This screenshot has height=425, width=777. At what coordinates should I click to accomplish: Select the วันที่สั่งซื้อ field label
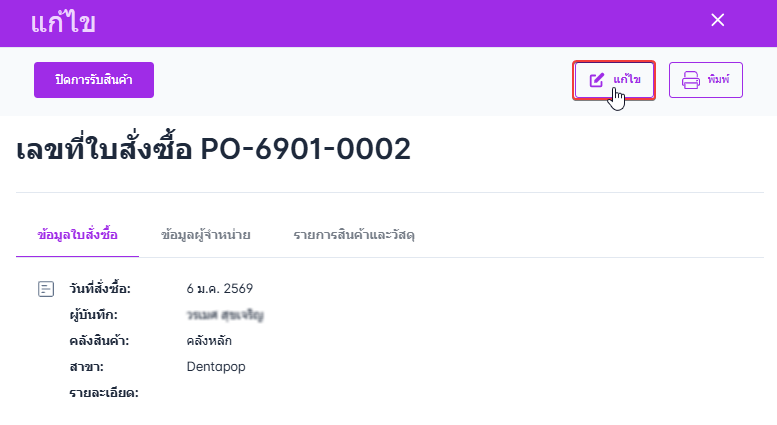coord(100,289)
